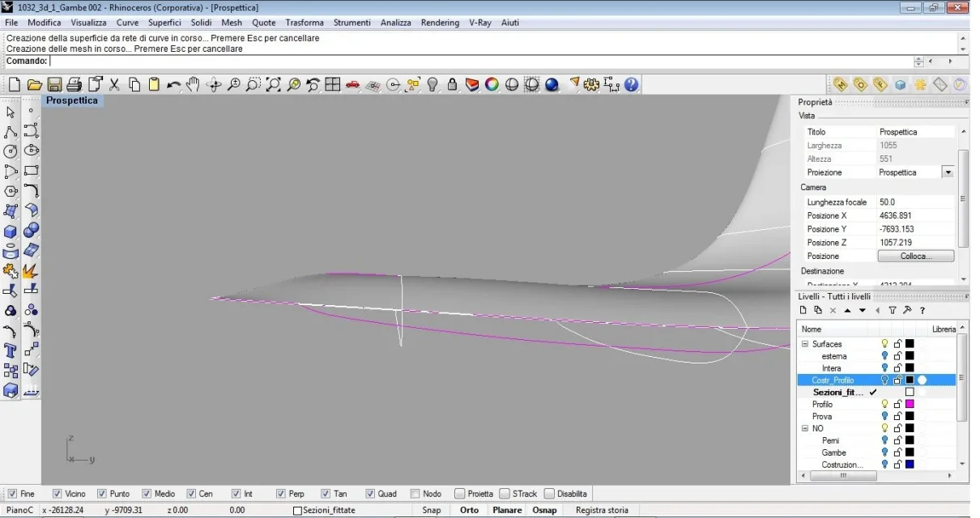
Task: Open a file with the folder icon
Action: pyautogui.click(x=34, y=84)
